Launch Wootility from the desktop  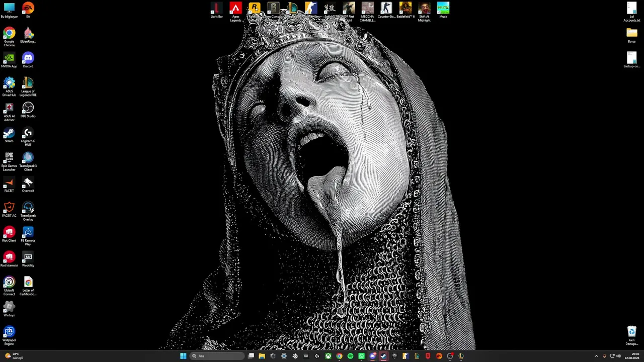(28, 259)
